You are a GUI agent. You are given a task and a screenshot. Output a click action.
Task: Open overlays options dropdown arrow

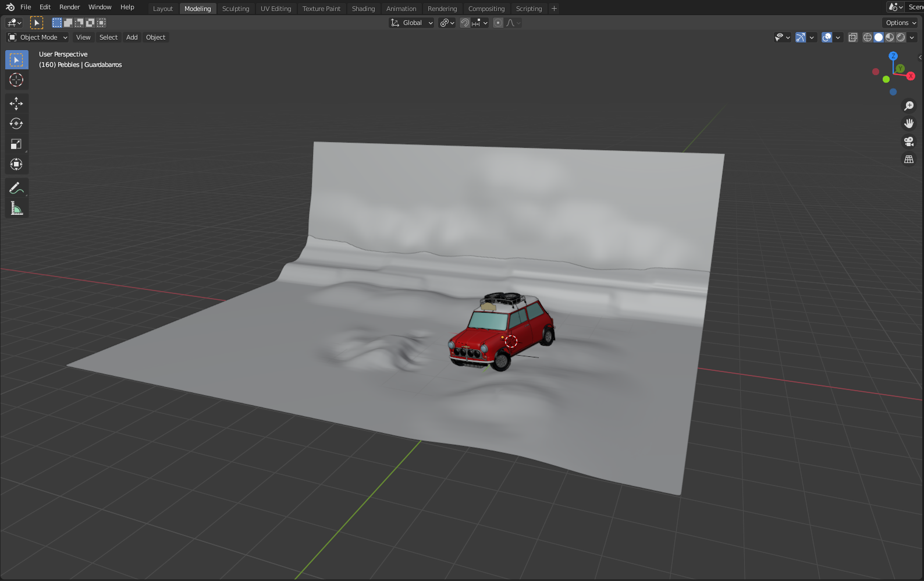838,37
